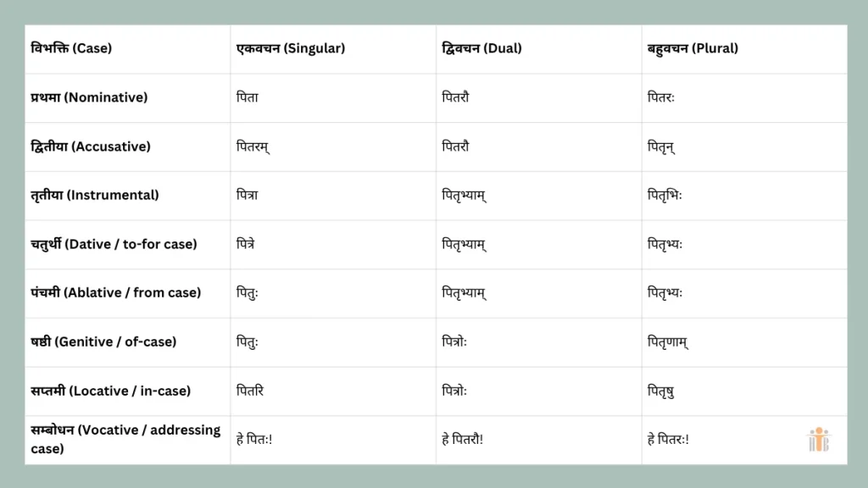This screenshot has width=868, height=488.
Task: Click the द्वितीया (Accusative) row label
Action: [x=91, y=147]
